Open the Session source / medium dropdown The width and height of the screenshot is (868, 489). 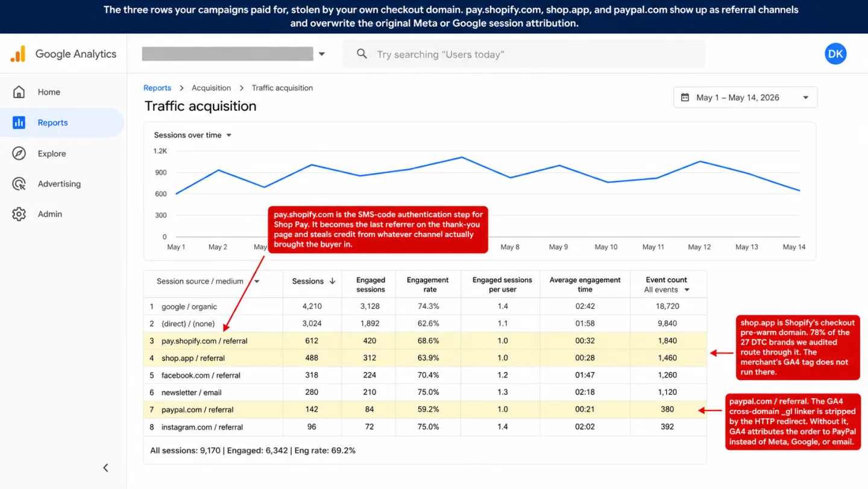[x=208, y=281]
